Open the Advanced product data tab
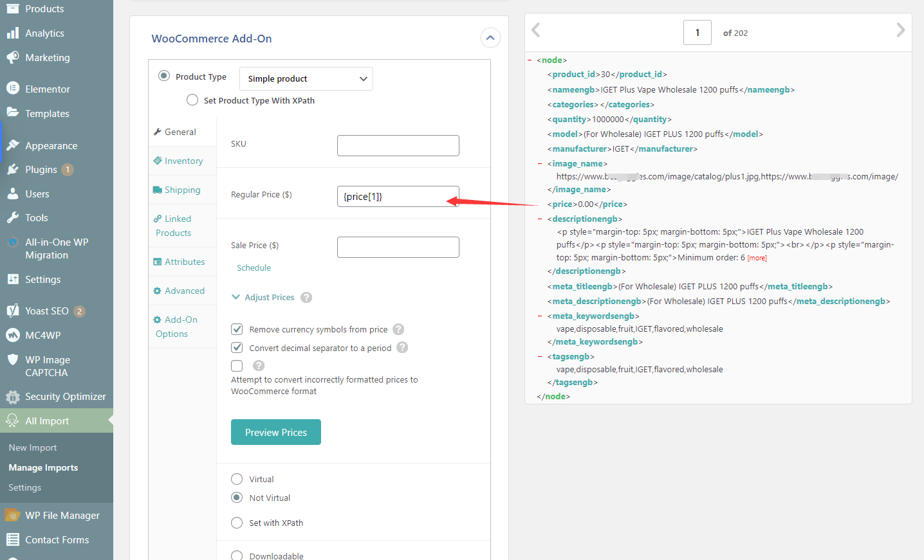The image size is (924, 560). (x=183, y=291)
